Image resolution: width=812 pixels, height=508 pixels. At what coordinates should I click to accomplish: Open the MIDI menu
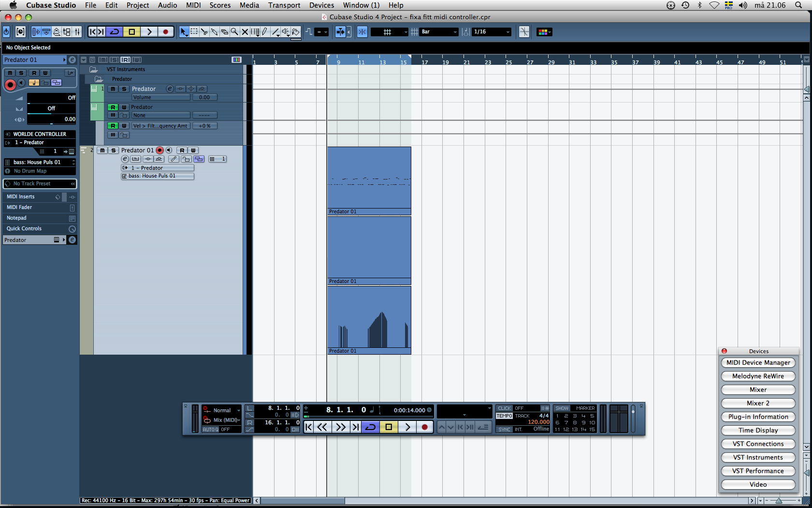click(193, 5)
